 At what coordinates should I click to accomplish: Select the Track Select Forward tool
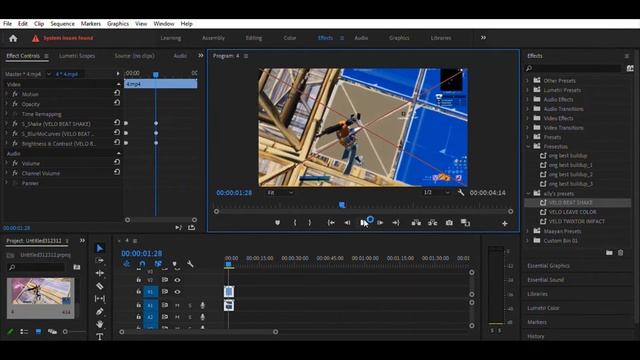(100, 260)
